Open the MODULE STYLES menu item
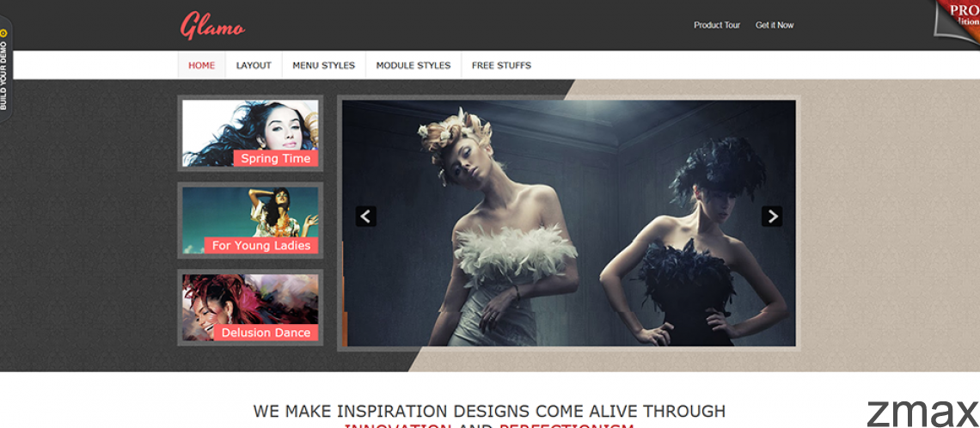 coord(413,65)
